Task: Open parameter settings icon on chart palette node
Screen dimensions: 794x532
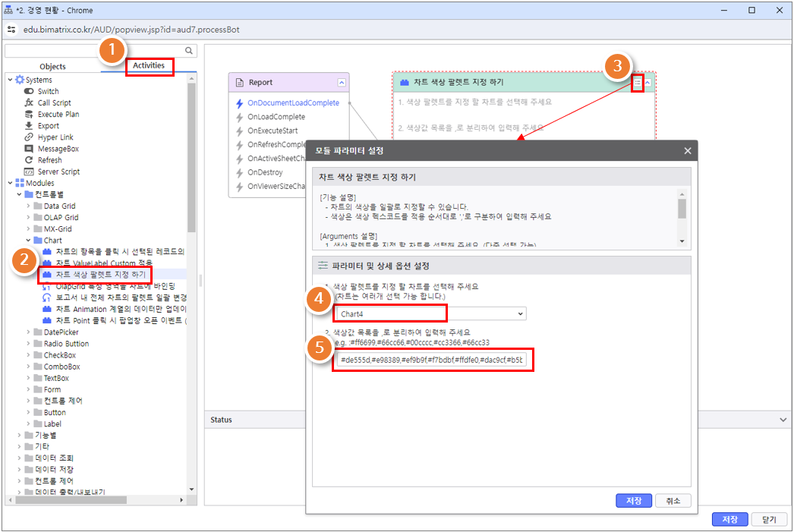Action: [638, 82]
